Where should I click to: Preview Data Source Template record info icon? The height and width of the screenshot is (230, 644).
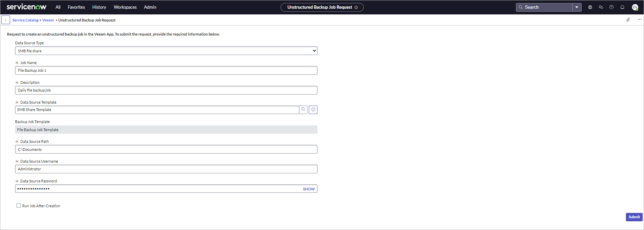pos(313,110)
